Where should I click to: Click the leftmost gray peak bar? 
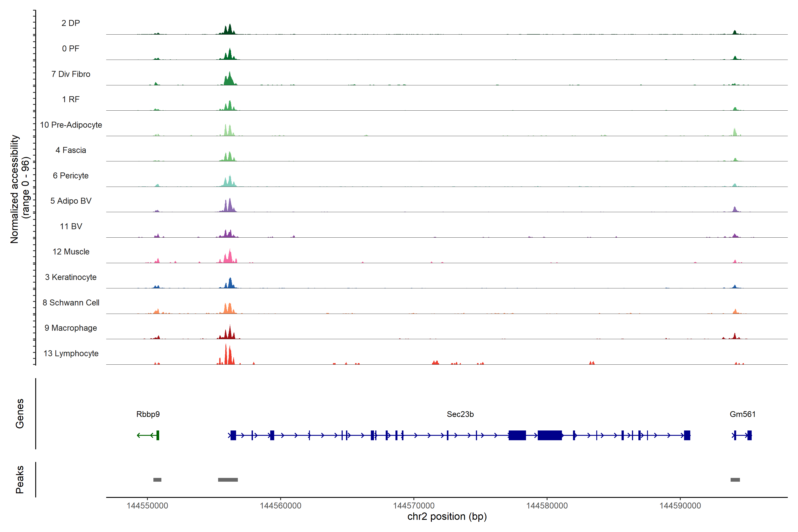click(157, 479)
